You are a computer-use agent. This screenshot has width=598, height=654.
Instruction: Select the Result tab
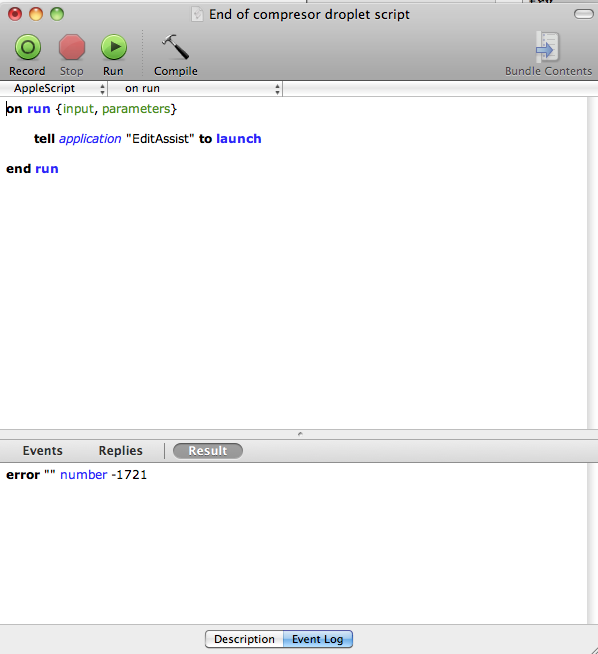pos(208,451)
